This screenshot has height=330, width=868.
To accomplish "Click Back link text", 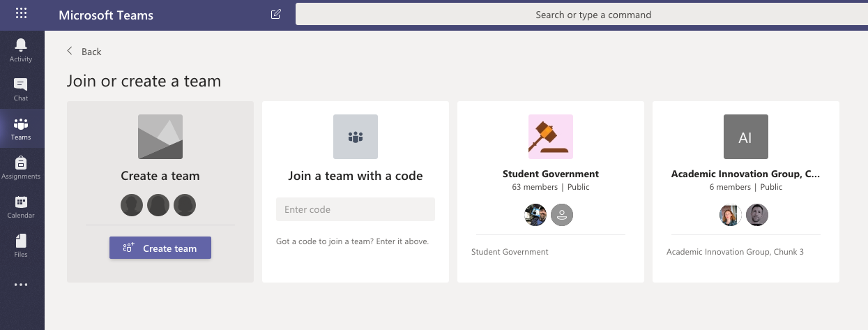I will pyautogui.click(x=91, y=52).
